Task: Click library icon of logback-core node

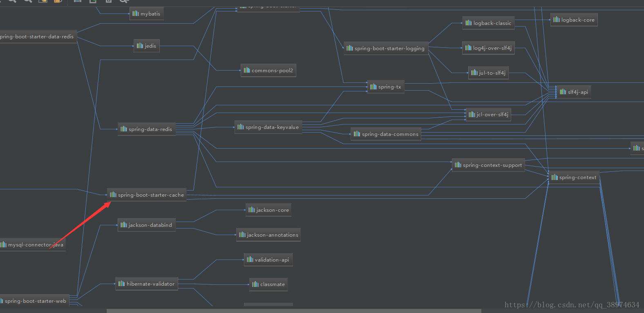Action: (557, 20)
